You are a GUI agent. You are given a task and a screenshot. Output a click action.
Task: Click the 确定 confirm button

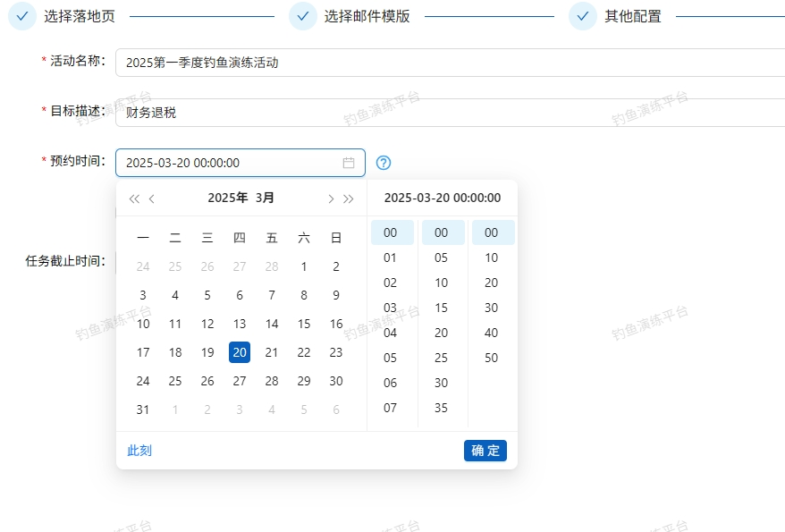pyautogui.click(x=485, y=451)
